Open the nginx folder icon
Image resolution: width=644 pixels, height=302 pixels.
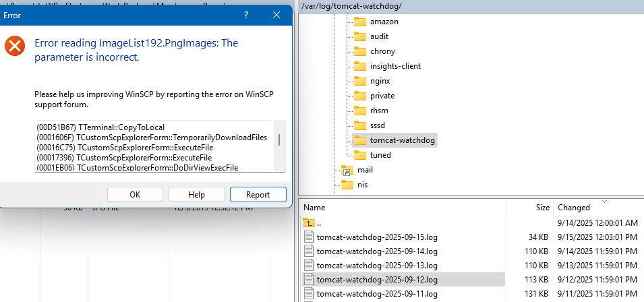(360, 81)
